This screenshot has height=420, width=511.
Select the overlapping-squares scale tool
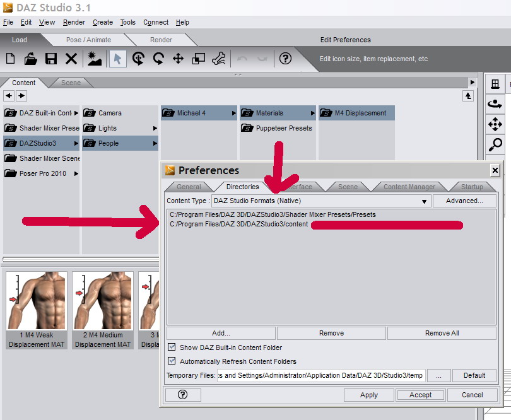(199, 59)
